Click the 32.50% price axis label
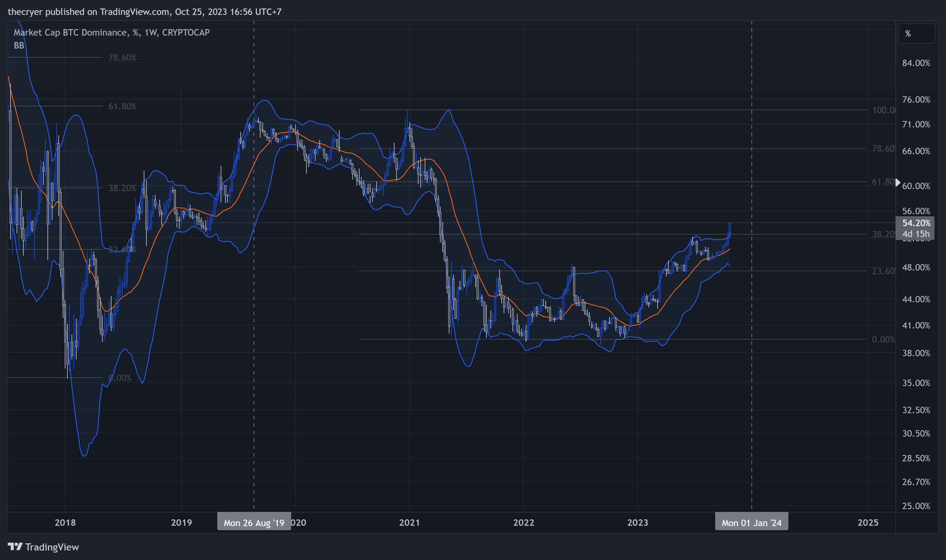946x560 pixels. click(x=916, y=410)
